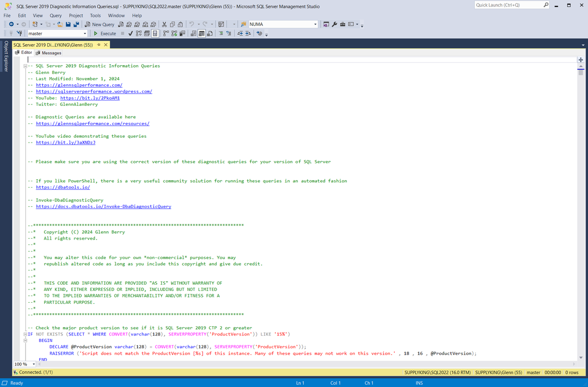Viewport: 588px width, 387px height.
Task: Switch output to Results to Text
Action: click(194, 33)
